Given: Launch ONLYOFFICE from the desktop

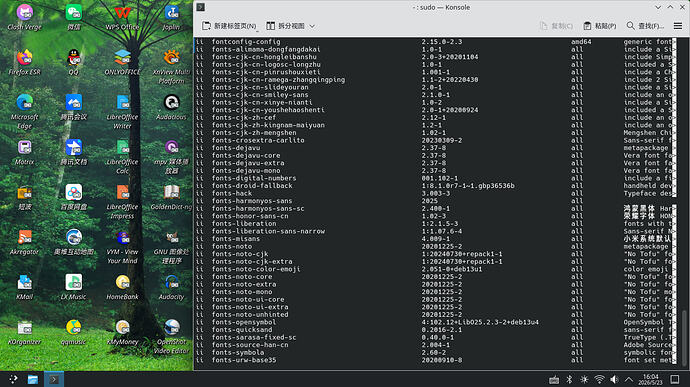Looking at the screenshot, I should pos(122,58).
